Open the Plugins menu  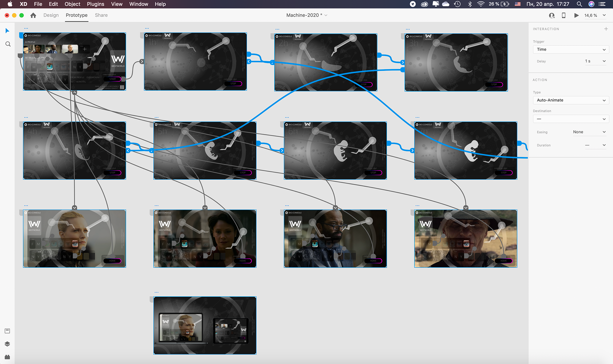(x=95, y=4)
